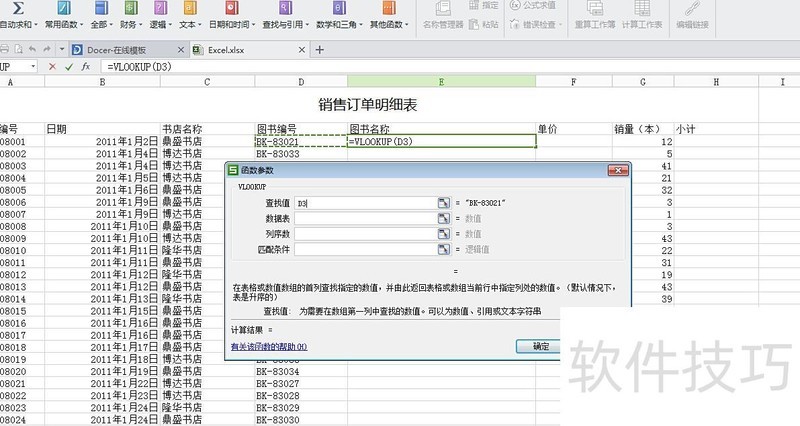Click the AutoSum sigma icon
800x426 pixels.
coord(18,8)
